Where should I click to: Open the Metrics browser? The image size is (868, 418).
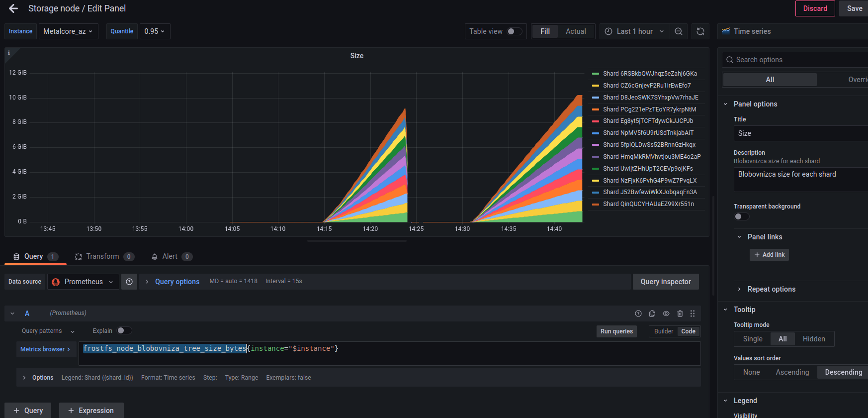click(x=46, y=349)
